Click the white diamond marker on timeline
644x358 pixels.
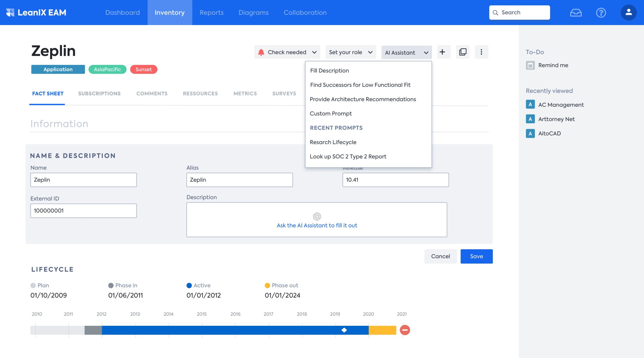344,330
